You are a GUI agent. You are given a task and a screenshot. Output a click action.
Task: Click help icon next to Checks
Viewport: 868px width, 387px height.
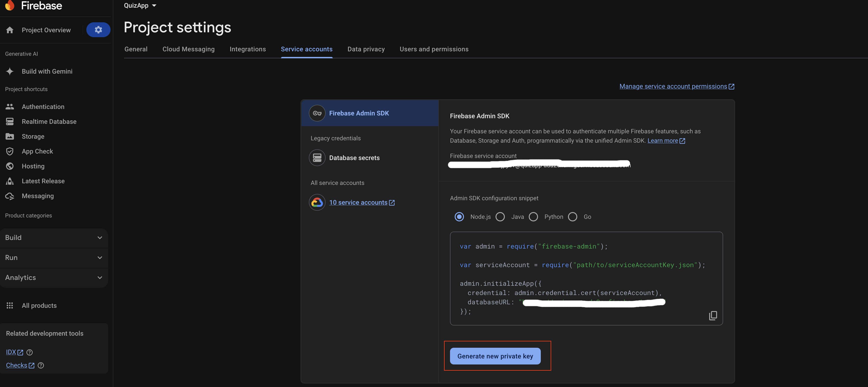tap(41, 365)
